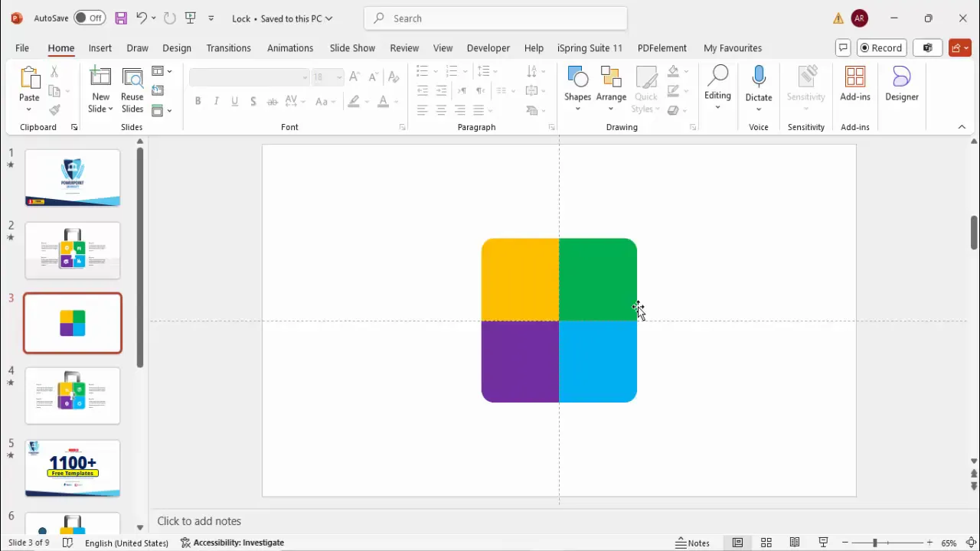
Task: Open the Designer pane
Action: pyautogui.click(x=902, y=84)
